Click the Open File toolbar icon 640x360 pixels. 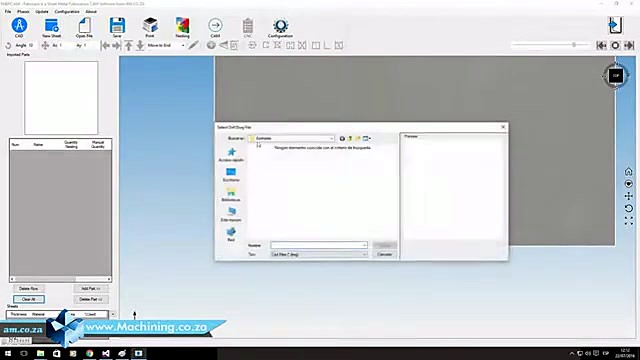(84, 26)
